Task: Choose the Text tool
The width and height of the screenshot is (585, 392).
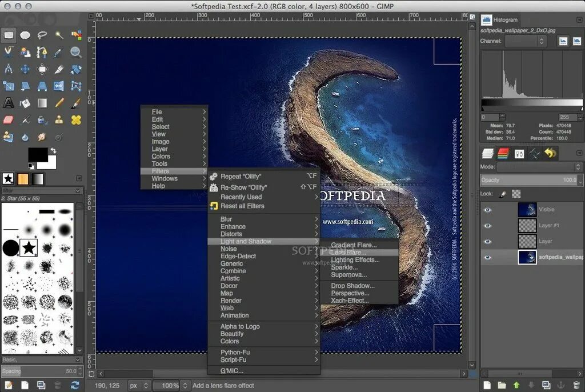Action: 9,103
